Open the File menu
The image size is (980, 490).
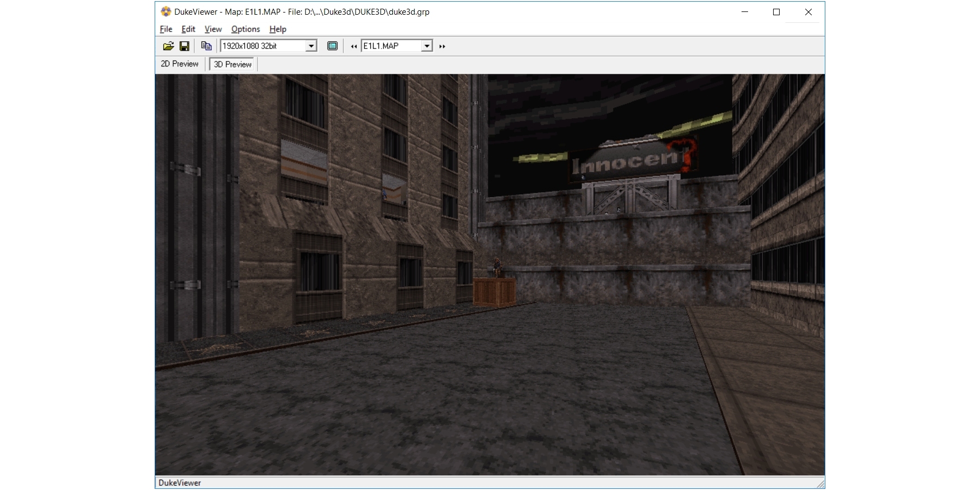166,29
